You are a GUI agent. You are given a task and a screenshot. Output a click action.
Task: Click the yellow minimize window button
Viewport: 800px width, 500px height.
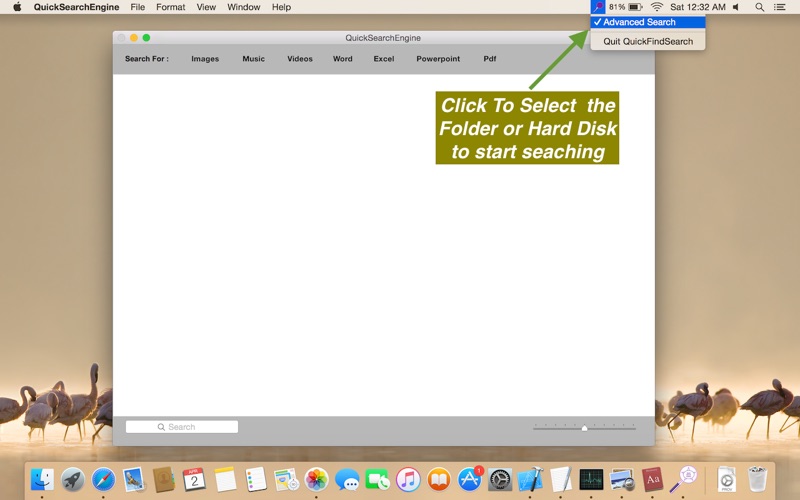pyautogui.click(x=134, y=38)
